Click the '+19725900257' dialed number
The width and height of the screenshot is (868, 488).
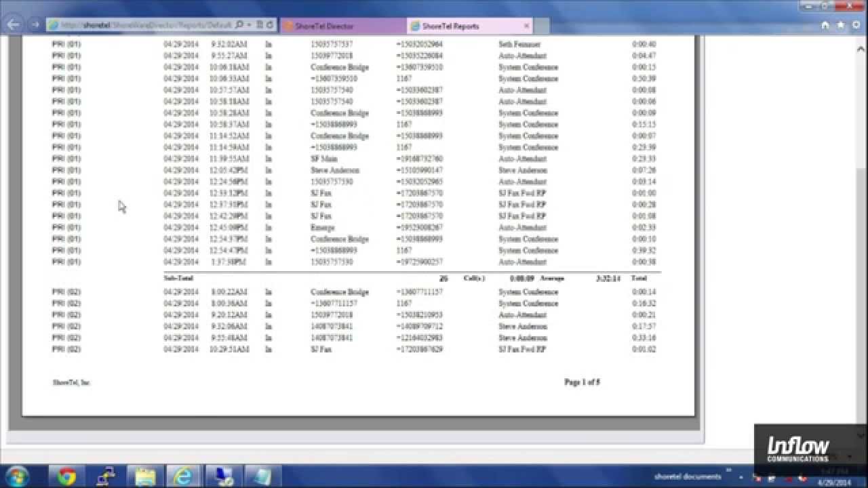coord(420,262)
